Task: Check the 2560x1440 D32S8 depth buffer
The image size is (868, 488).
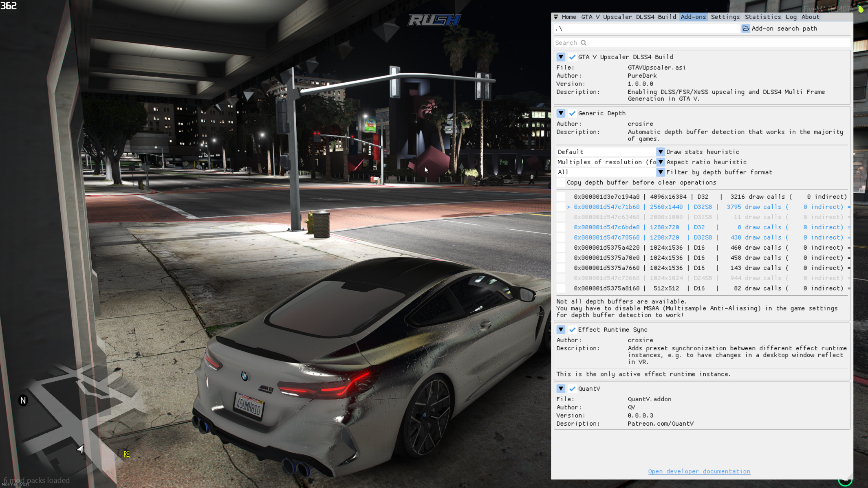Action: 561,207
